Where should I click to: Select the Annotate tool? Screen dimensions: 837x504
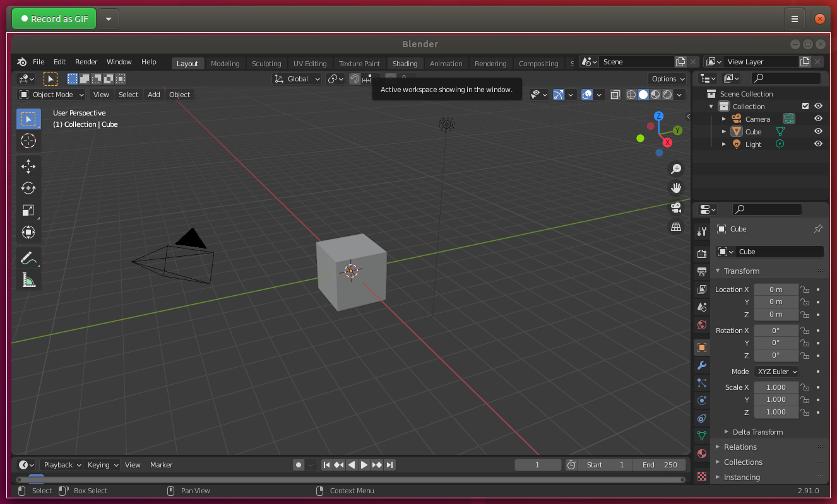28,258
